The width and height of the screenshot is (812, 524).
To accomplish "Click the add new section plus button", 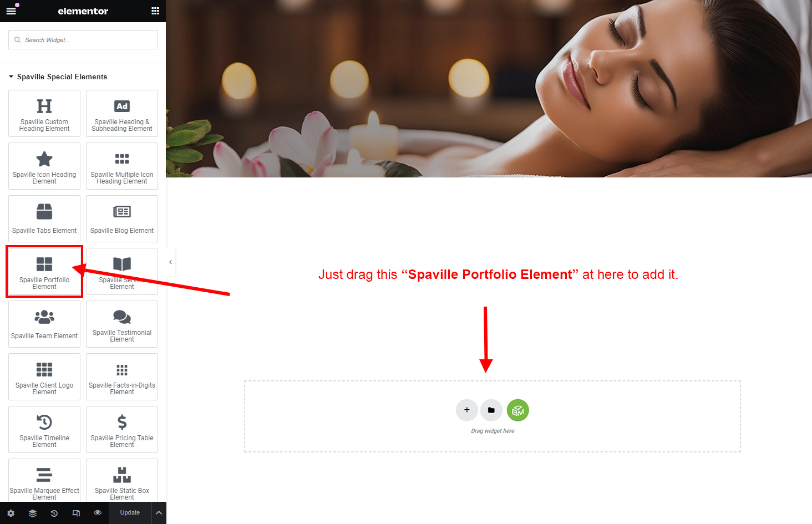I will [x=467, y=410].
